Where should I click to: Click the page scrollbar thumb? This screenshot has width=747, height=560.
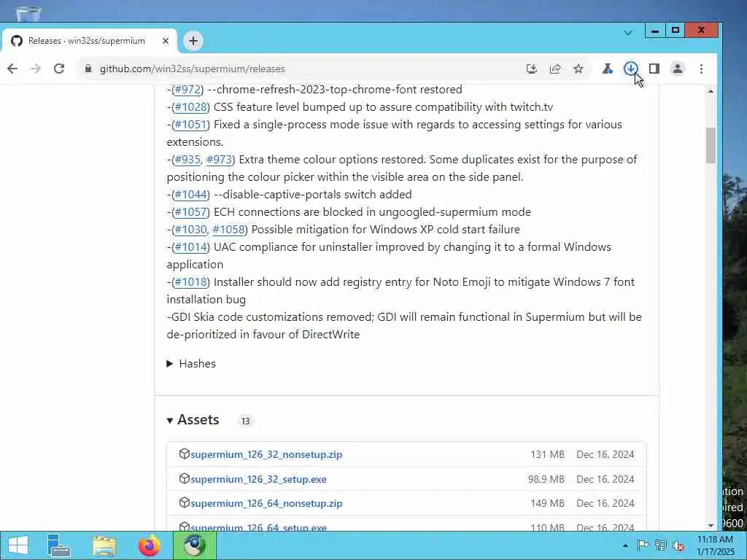711,145
